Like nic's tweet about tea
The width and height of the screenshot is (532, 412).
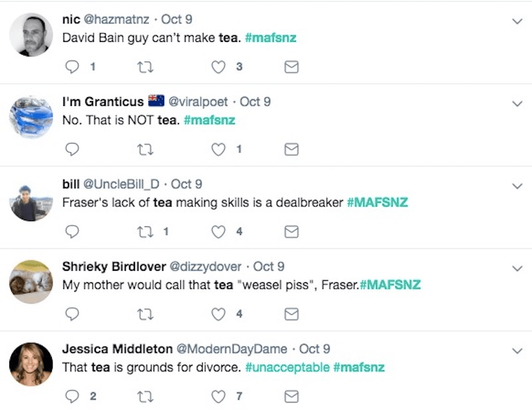pyautogui.click(x=218, y=67)
